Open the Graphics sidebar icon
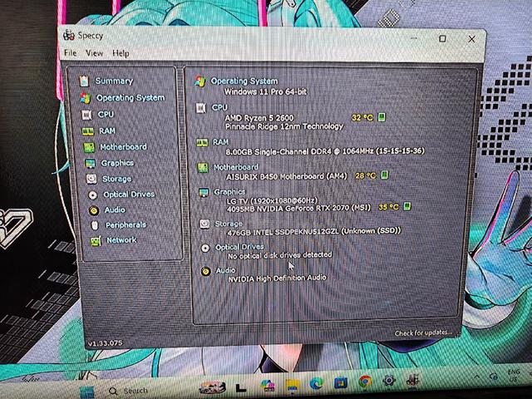 (x=91, y=164)
